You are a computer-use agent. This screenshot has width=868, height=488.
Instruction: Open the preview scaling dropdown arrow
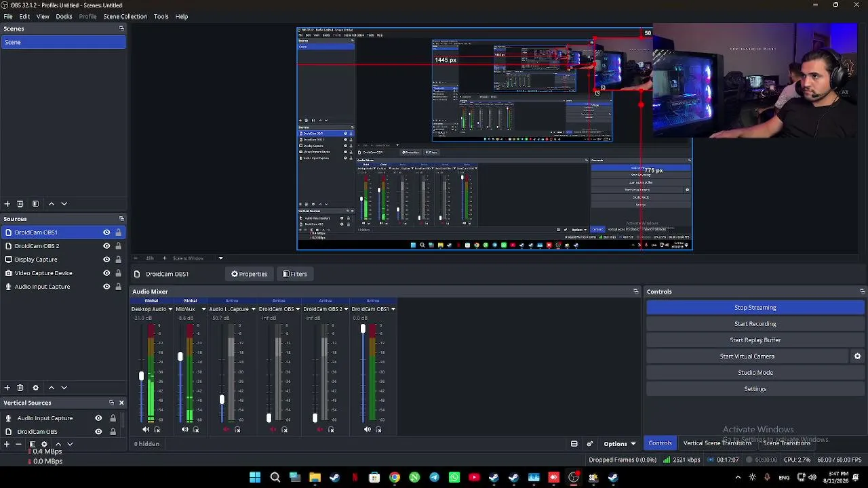(220, 258)
